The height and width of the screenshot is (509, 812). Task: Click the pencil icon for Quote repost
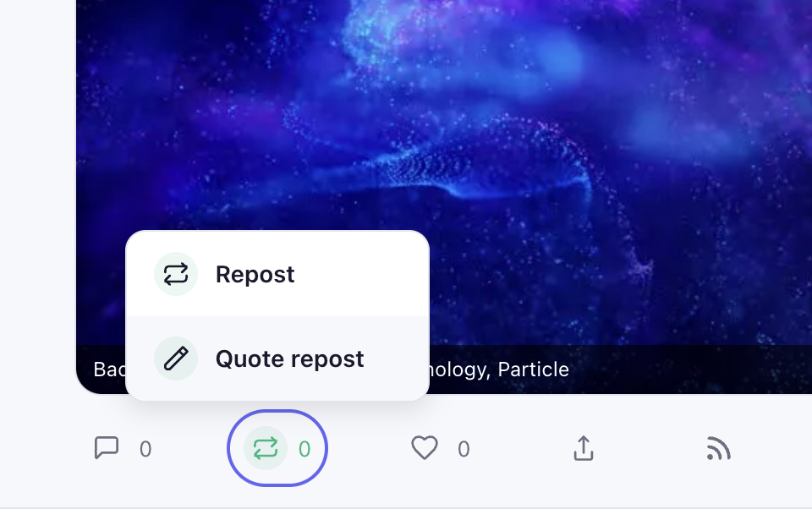(176, 358)
